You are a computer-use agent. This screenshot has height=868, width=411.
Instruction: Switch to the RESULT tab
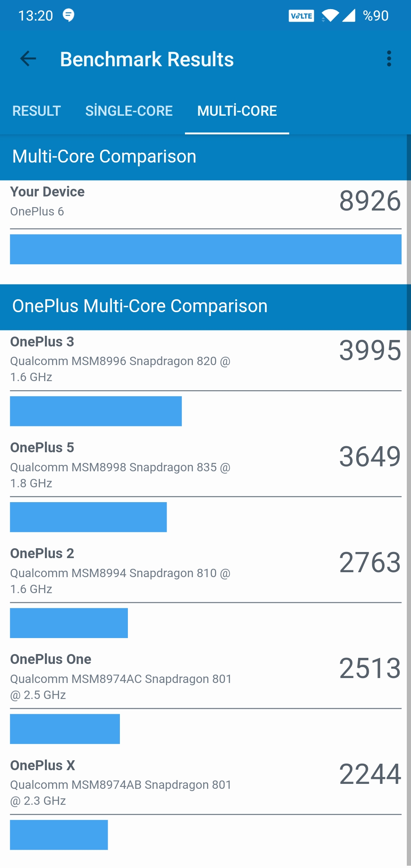tap(37, 111)
